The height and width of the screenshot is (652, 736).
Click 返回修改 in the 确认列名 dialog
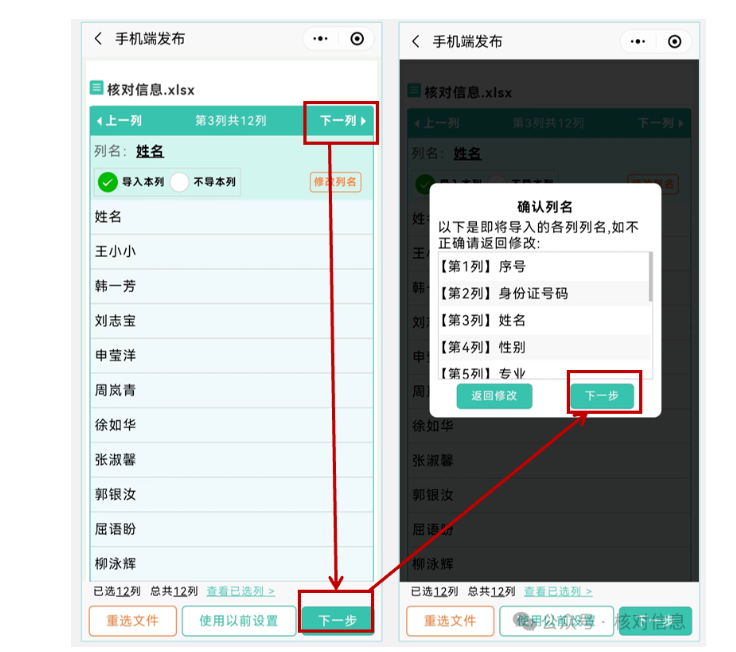click(x=494, y=396)
